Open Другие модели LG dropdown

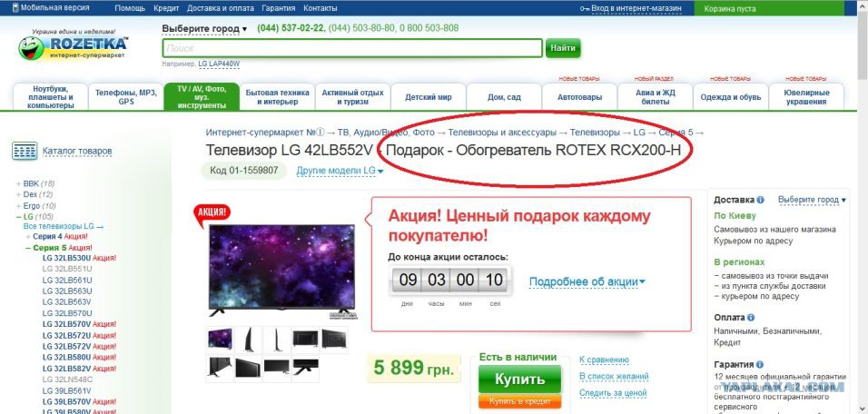[x=340, y=171]
